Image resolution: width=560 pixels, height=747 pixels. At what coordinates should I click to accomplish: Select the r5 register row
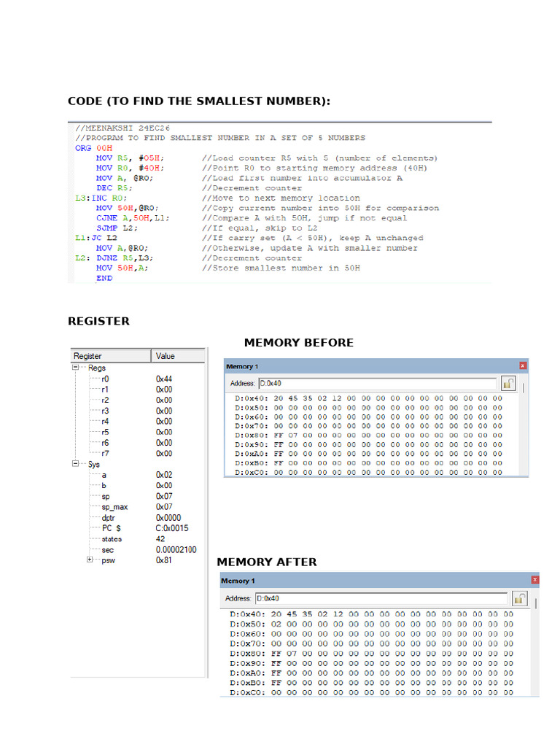click(138, 432)
